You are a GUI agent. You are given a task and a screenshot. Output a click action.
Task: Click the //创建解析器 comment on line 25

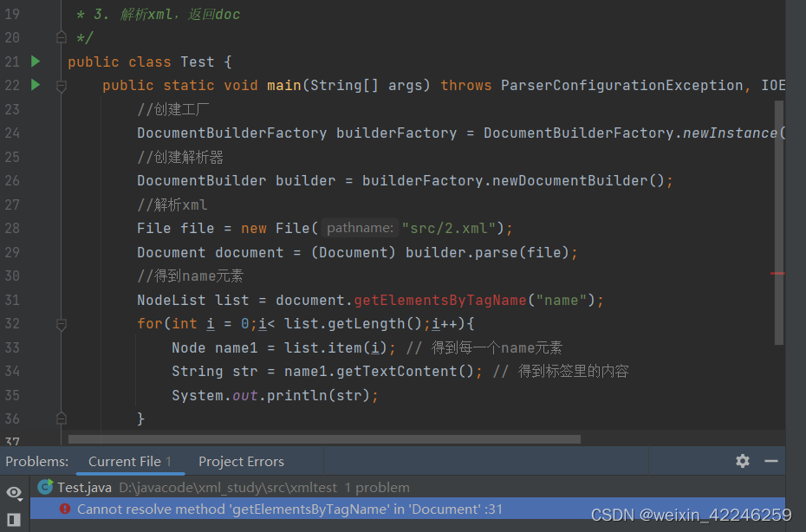(x=180, y=157)
